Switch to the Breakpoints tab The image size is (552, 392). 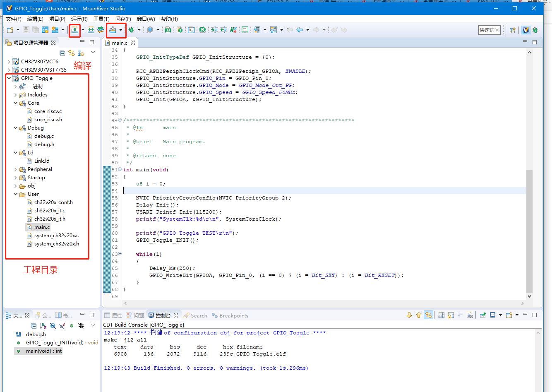pos(230,315)
